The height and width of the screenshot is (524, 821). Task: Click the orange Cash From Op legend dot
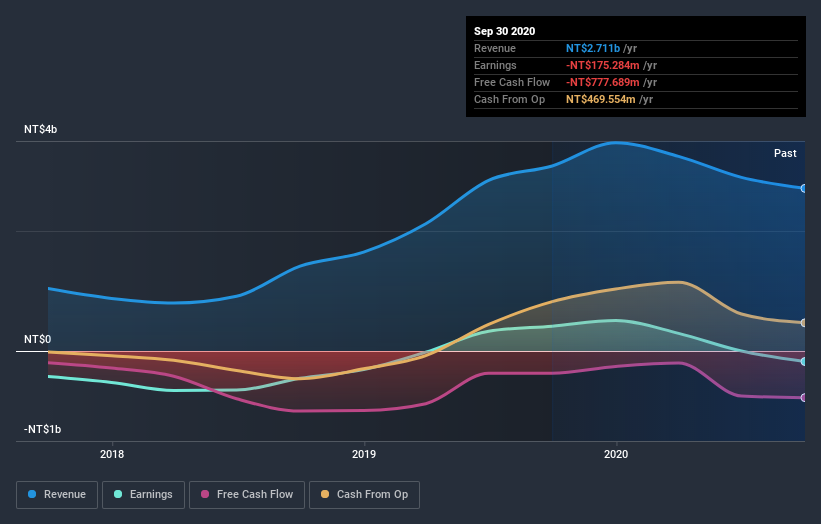[x=325, y=494]
